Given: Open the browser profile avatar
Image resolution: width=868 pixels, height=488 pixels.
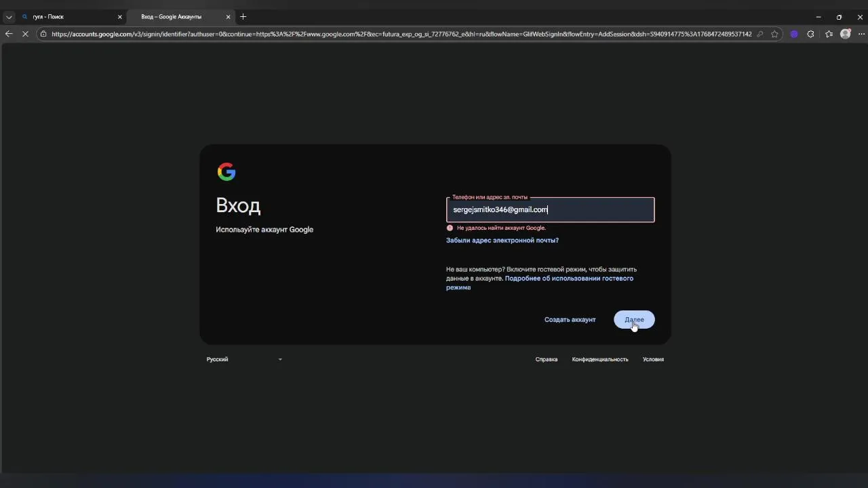Looking at the screenshot, I should (x=845, y=34).
